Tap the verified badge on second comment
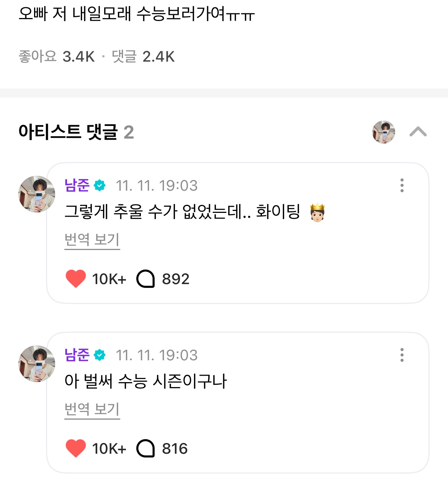Screen dimensions: 448x492 100,355
